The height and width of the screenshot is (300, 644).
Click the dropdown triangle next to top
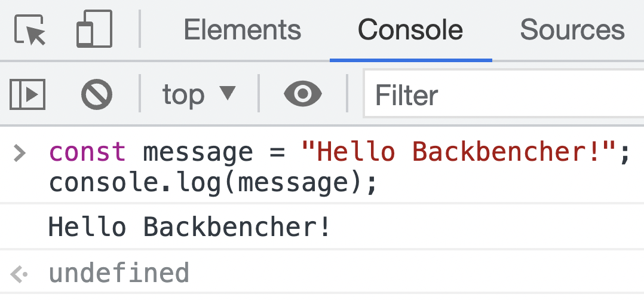[228, 93]
